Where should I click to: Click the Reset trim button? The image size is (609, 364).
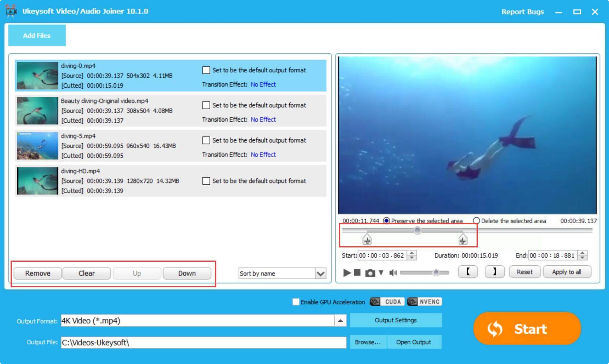tap(525, 272)
